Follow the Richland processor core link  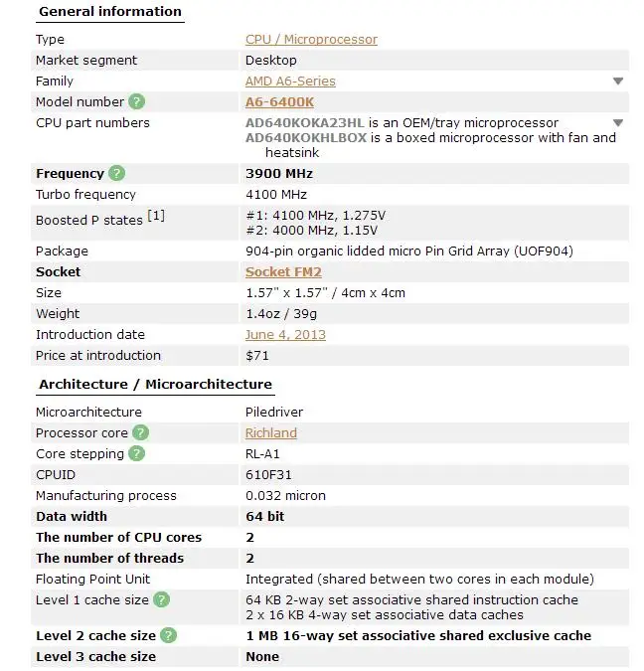click(271, 433)
